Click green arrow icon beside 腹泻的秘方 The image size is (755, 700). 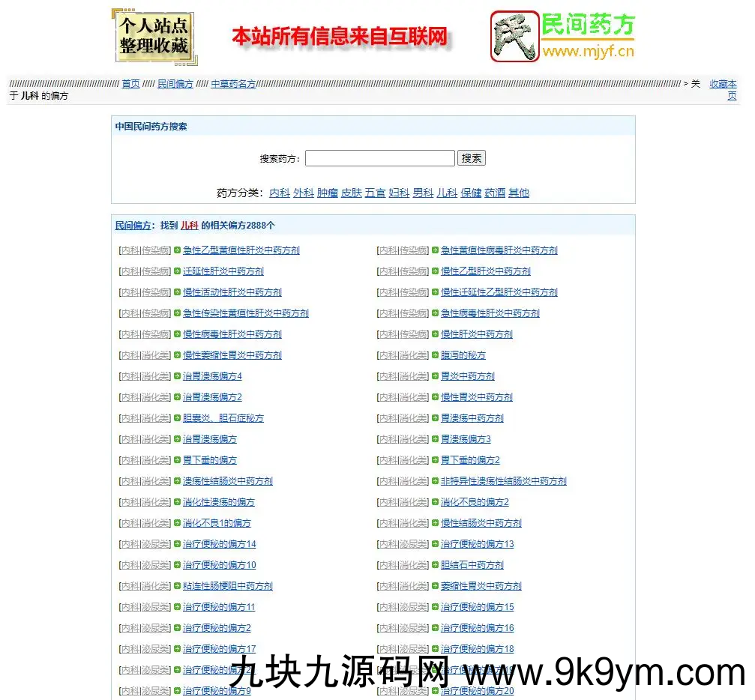pos(435,355)
